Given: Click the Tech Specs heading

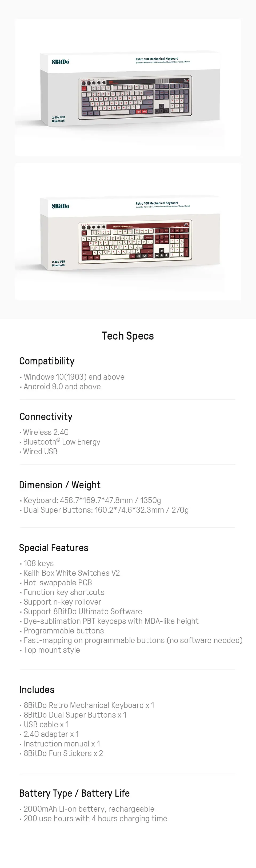Looking at the screenshot, I should click(x=128, y=336).
